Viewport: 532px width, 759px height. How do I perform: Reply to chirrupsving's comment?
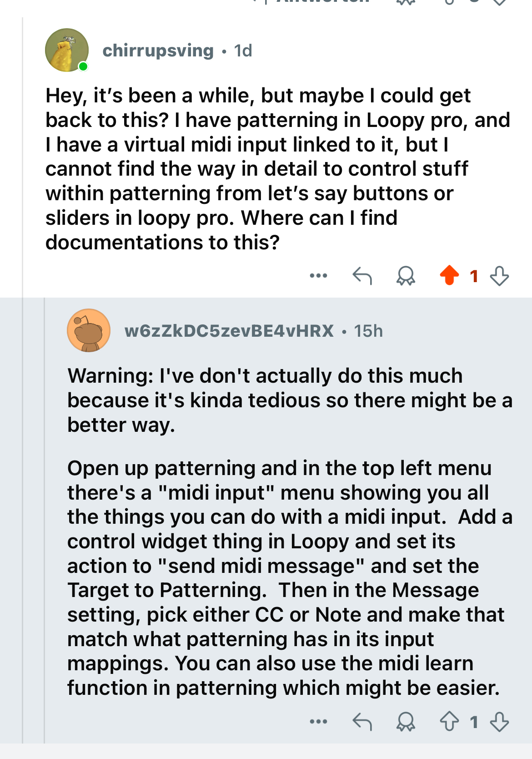click(x=362, y=276)
